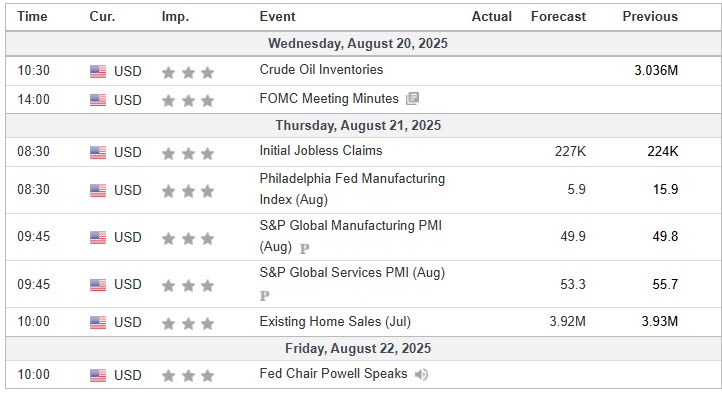
Task: Click the US flag in Existing Home Sales row
Action: (x=98, y=322)
